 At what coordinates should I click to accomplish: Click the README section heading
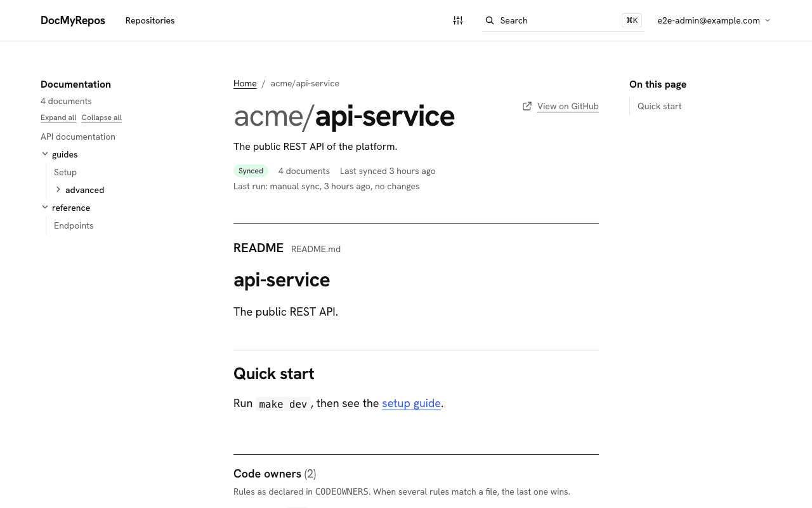[x=258, y=248]
